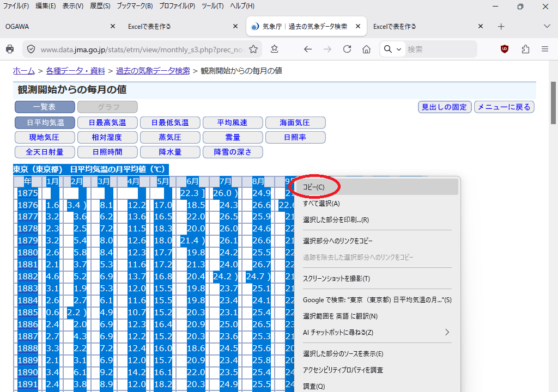Close the 気象庁 tab

(x=358, y=26)
